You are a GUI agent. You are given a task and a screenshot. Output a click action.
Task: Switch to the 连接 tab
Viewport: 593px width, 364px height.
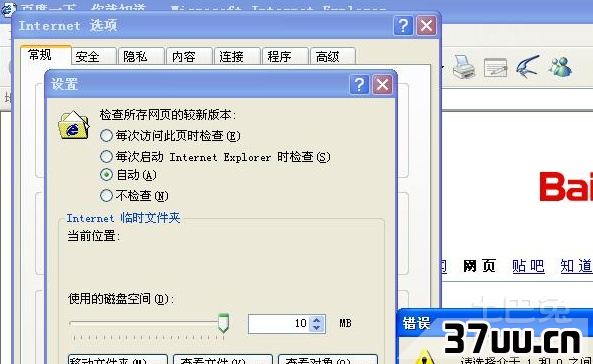[237, 57]
